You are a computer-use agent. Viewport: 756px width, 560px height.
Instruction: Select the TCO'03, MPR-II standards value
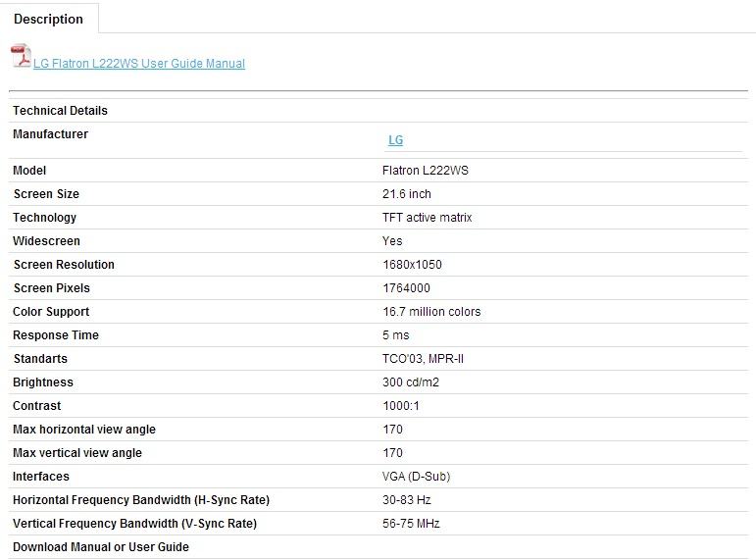[423, 359]
